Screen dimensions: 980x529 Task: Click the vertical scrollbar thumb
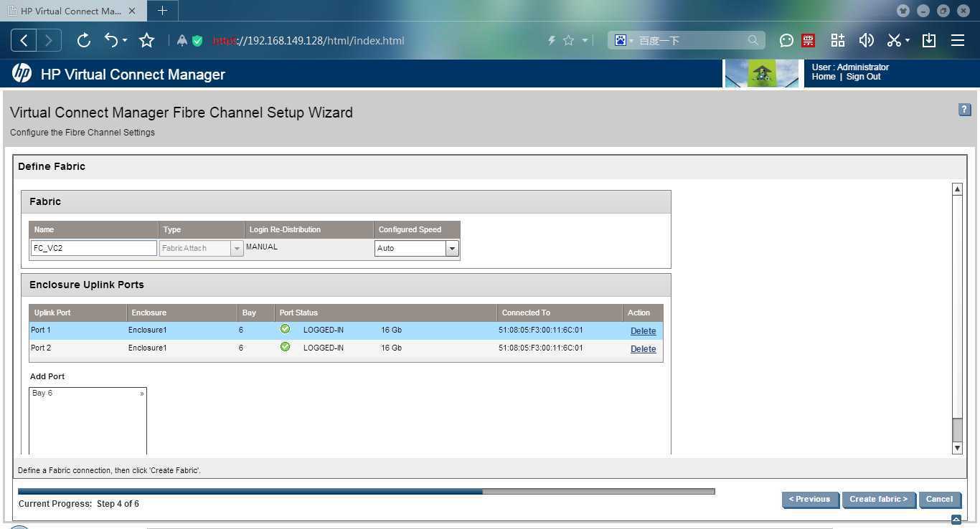pyautogui.click(x=957, y=429)
